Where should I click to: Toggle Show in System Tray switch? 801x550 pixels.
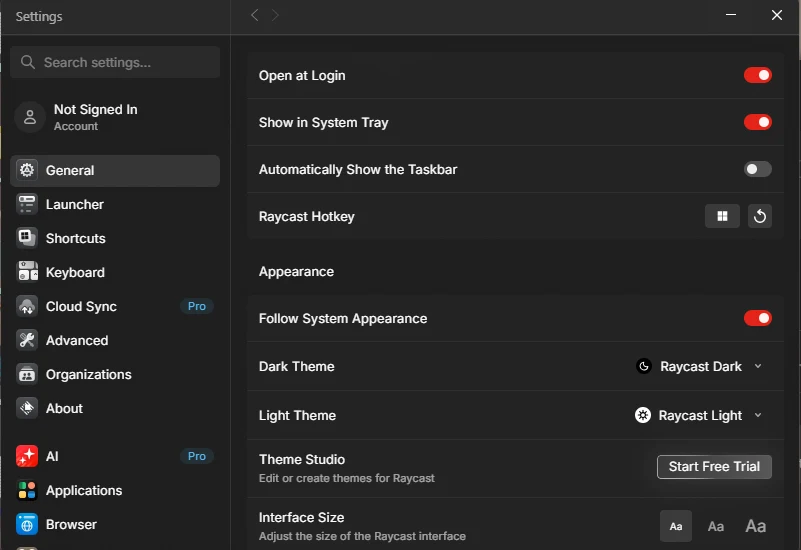pyautogui.click(x=758, y=122)
